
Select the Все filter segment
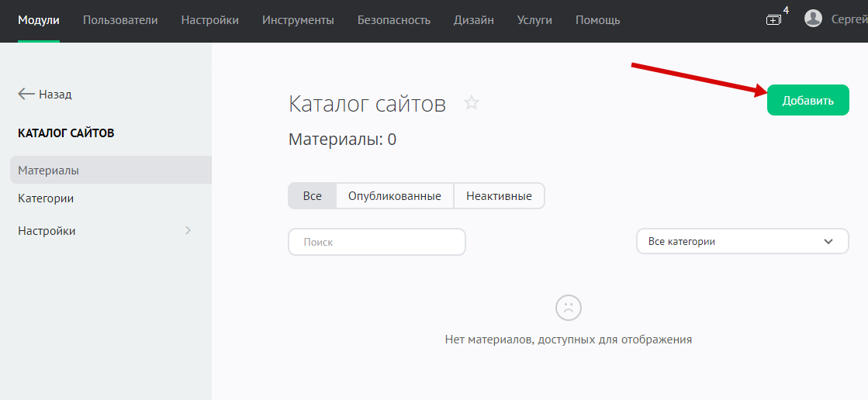click(x=312, y=196)
